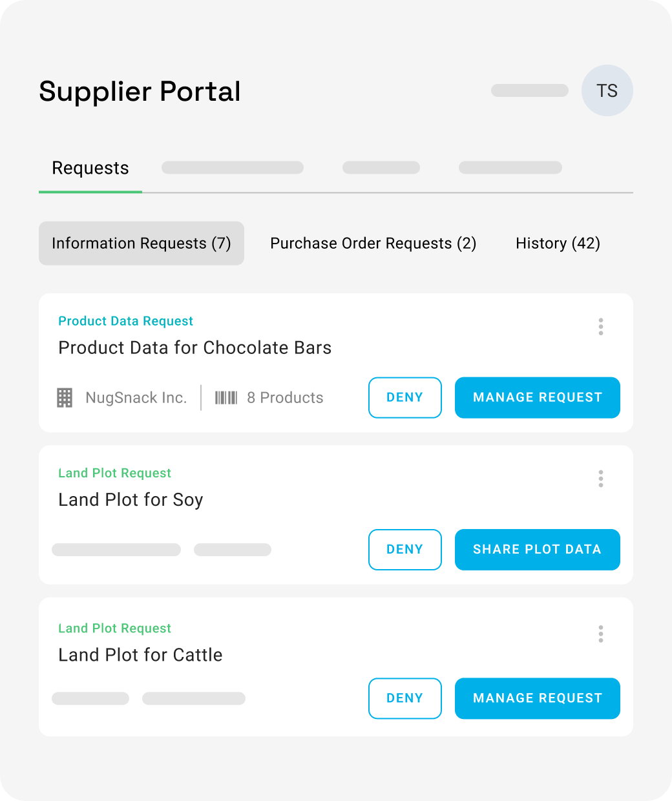
Task: Open the Land Plot for Cattle three-dot menu
Action: click(x=601, y=634)
